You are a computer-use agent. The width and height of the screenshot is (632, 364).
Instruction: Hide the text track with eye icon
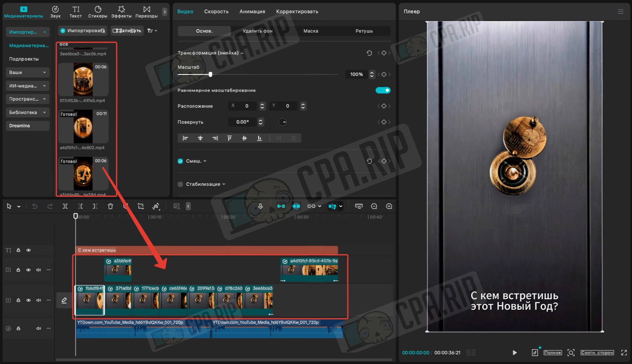pyautogui.click(x=29, y=250)
